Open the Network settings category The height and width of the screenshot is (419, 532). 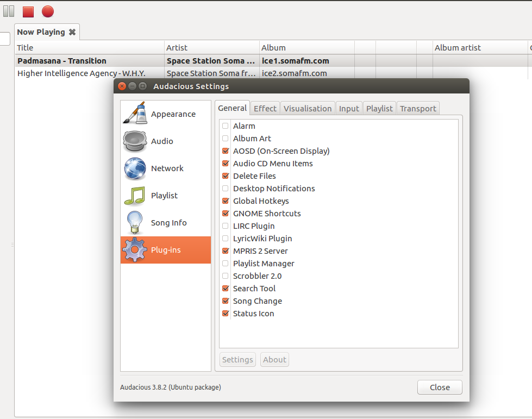click(x=166, y=168)
